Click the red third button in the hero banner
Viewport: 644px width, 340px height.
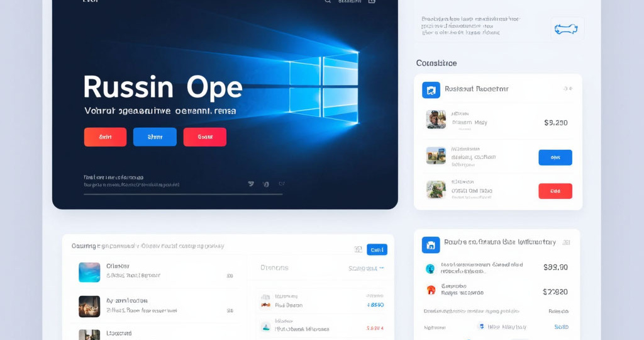[205, 137]
